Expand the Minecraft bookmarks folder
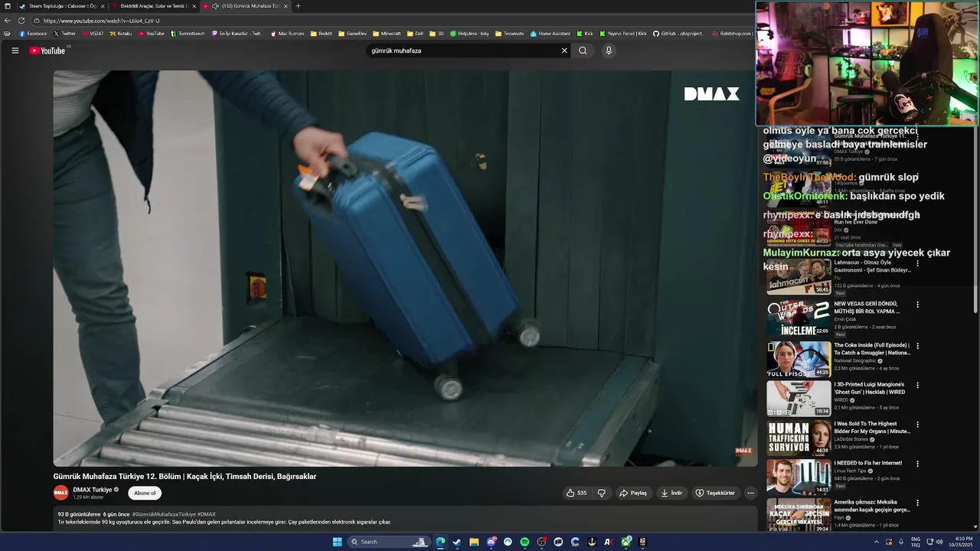The width and height of the screenshot is (980, 551). coord(387,34)
